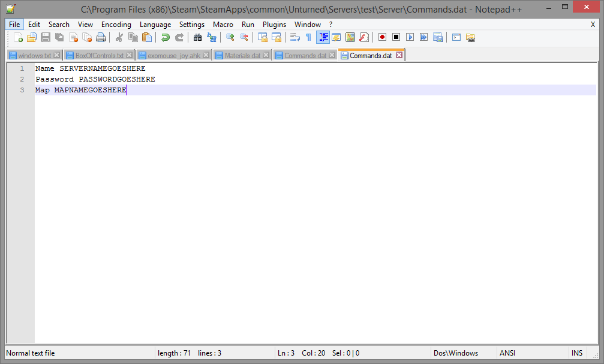The width and height of the screenshot is (604, 364).
Task: Click the console window toolbar icon
Action: pos(456,37)
